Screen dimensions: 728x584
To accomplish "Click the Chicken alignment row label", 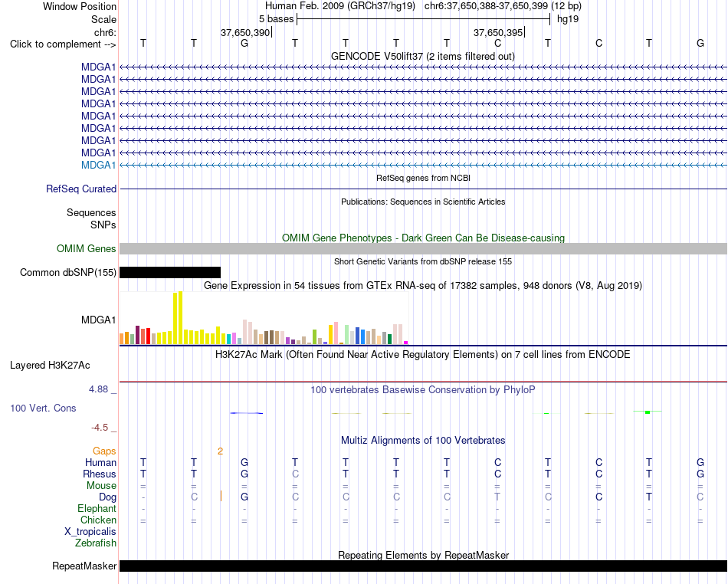I will pyautogui.click(x=98, y=520).
